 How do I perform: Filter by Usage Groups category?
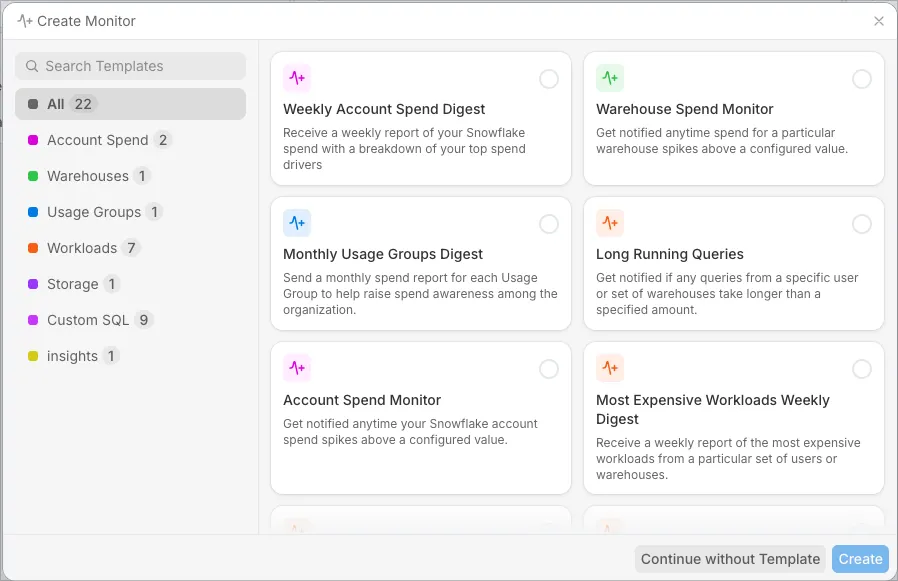[131, 213]
